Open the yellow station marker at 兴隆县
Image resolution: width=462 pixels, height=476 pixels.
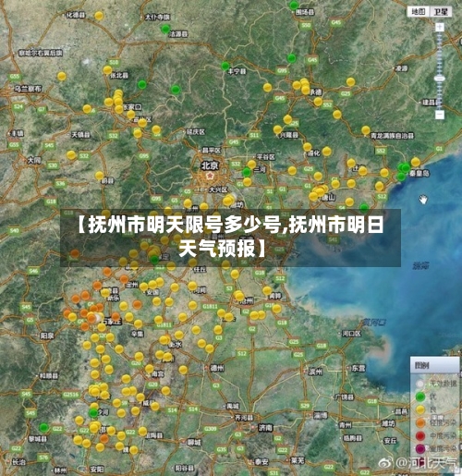277,129
